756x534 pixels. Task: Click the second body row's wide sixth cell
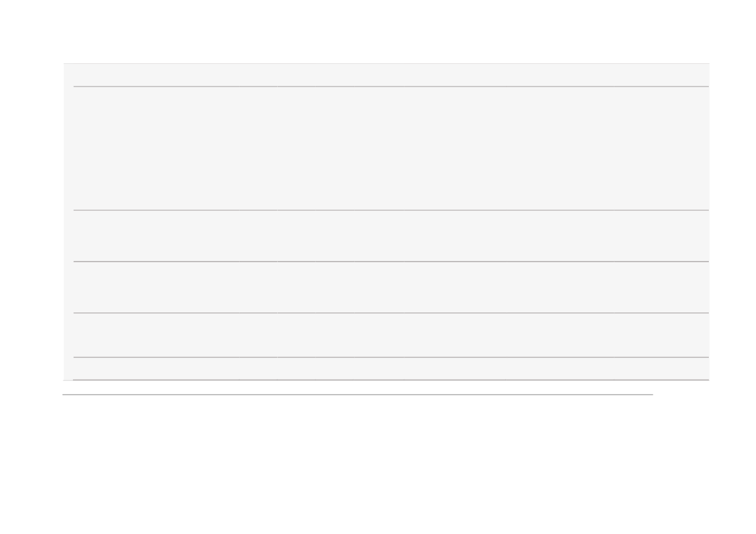click(x=455, y=236)
